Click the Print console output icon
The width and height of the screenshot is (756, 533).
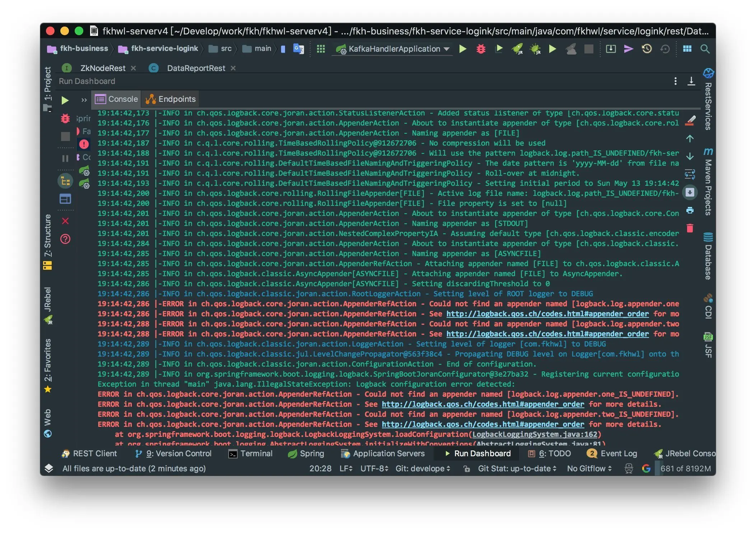coord(690,211)
